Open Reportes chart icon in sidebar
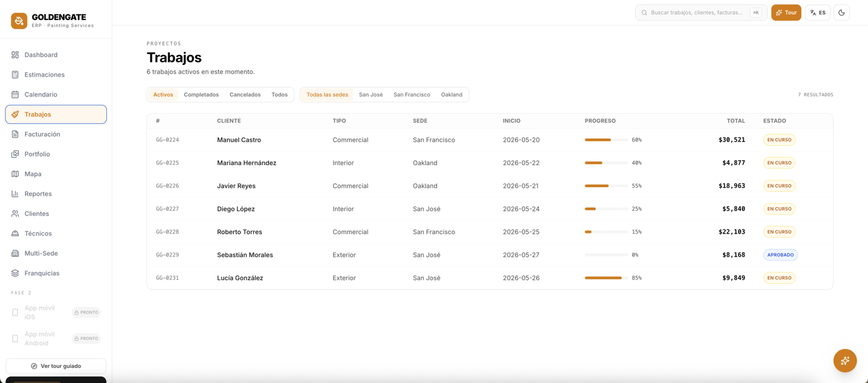 15,194
